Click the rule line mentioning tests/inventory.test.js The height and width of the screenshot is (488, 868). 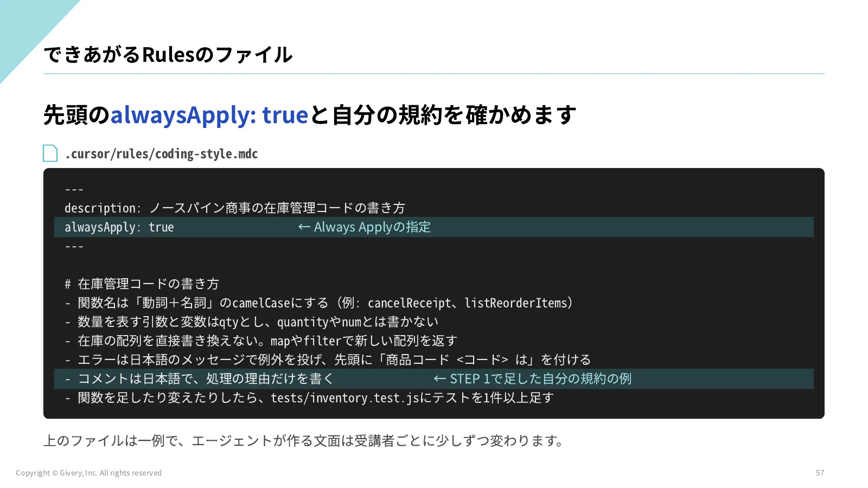tap(309, 398)
